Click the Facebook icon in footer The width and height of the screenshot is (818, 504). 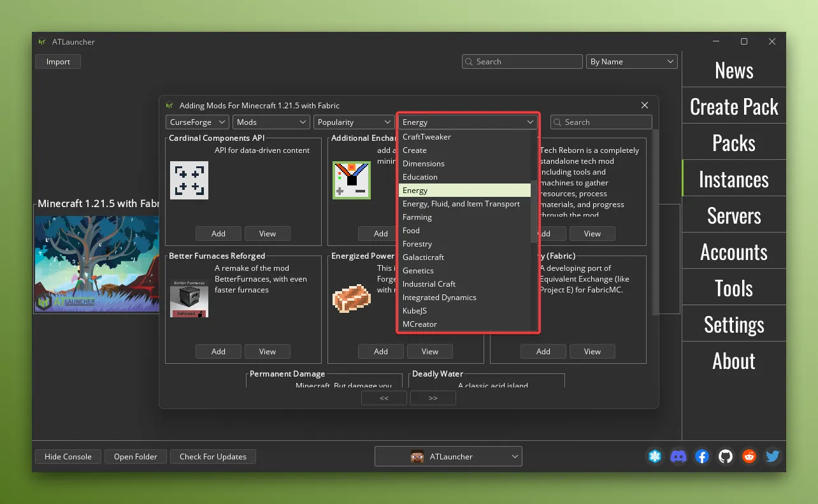[x=702, y=456]
